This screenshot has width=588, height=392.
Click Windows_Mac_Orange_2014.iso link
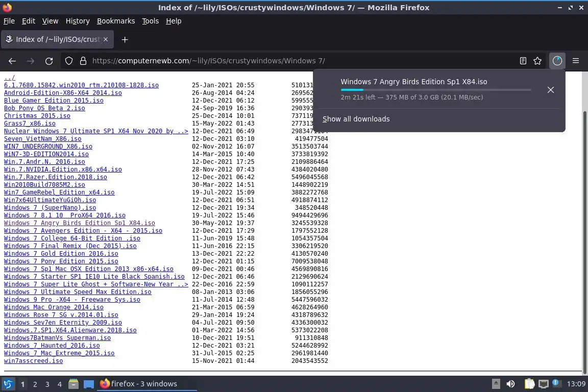pos(54,307)
